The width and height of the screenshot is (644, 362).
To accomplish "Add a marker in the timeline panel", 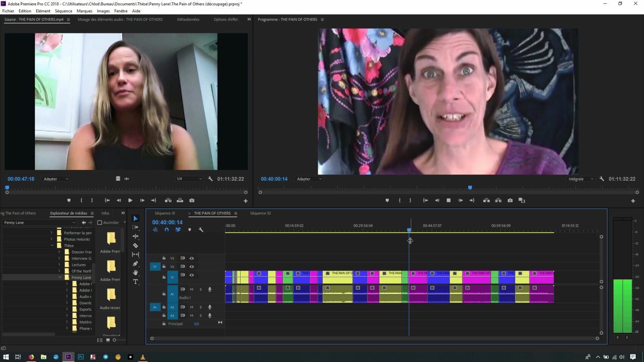I will pos(190,230).
